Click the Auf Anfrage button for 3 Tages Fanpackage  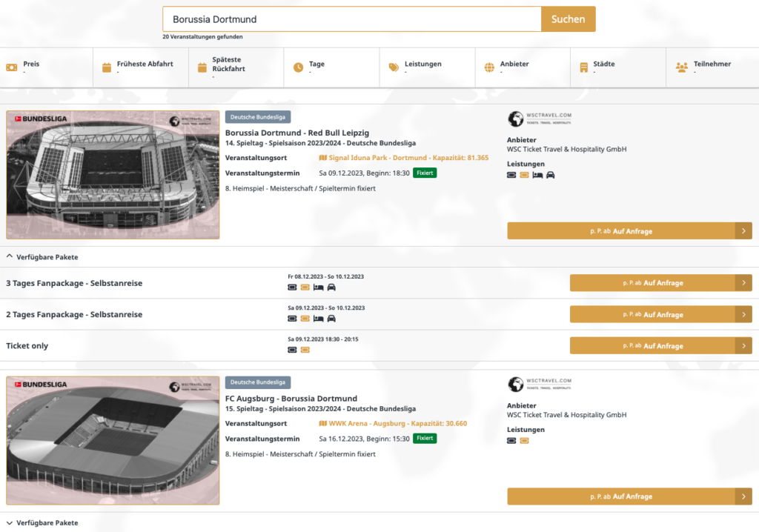click(x=660, y=283)
